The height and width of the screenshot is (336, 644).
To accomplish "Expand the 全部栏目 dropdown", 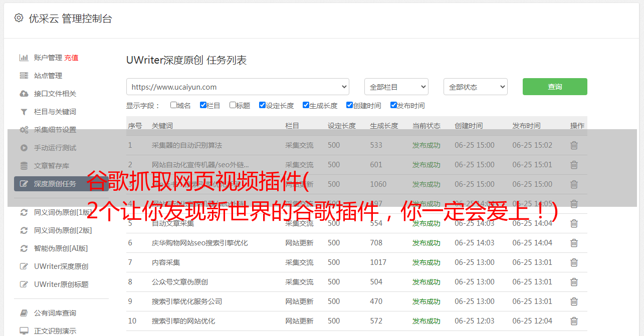I will coord(396,87).
